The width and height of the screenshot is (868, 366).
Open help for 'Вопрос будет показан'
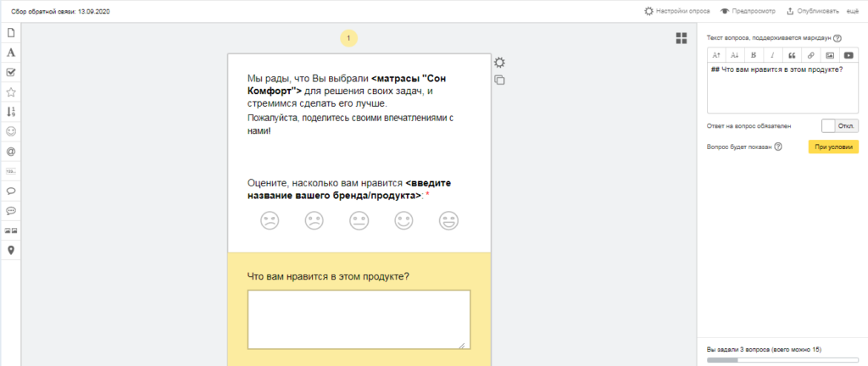tap(778, 147)
